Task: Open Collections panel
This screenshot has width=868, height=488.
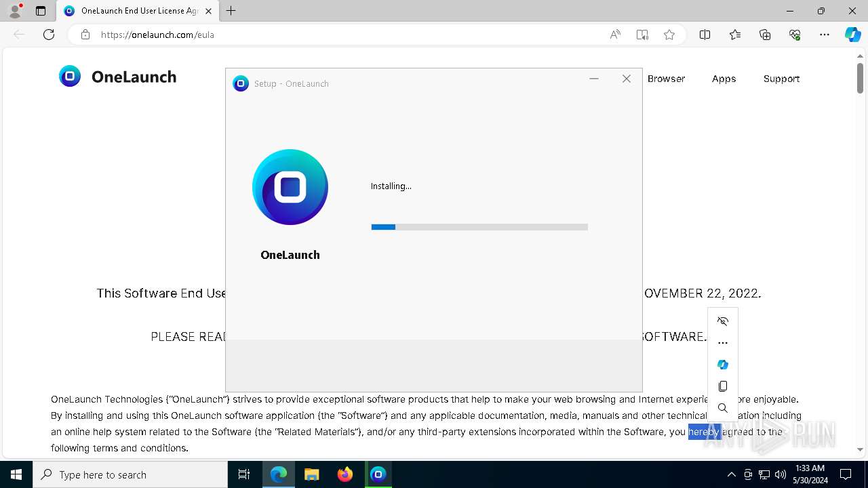Action: 765,35
